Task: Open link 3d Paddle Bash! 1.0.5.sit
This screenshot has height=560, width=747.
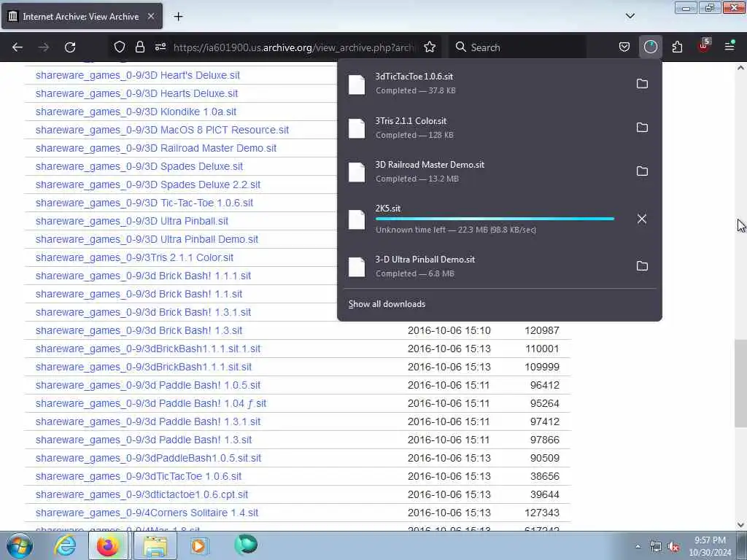Action: pos(147,385)
